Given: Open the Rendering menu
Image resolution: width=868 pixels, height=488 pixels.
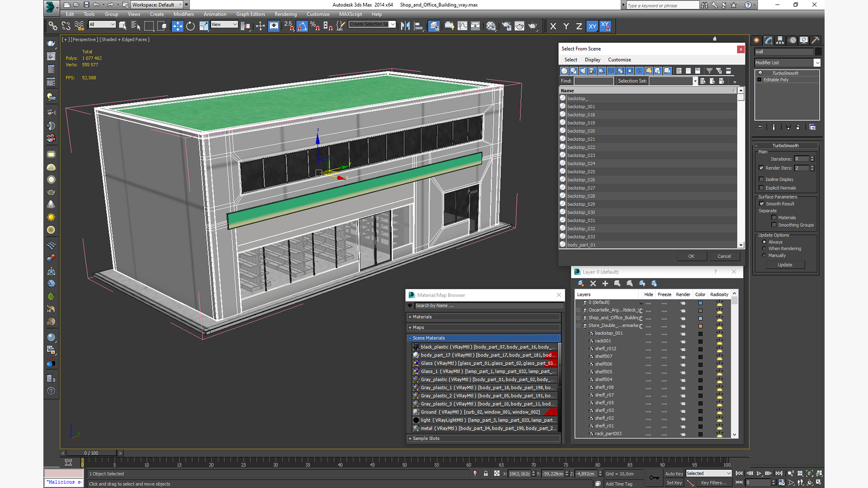Looking at the screenshot, I should tap(286, 14).
